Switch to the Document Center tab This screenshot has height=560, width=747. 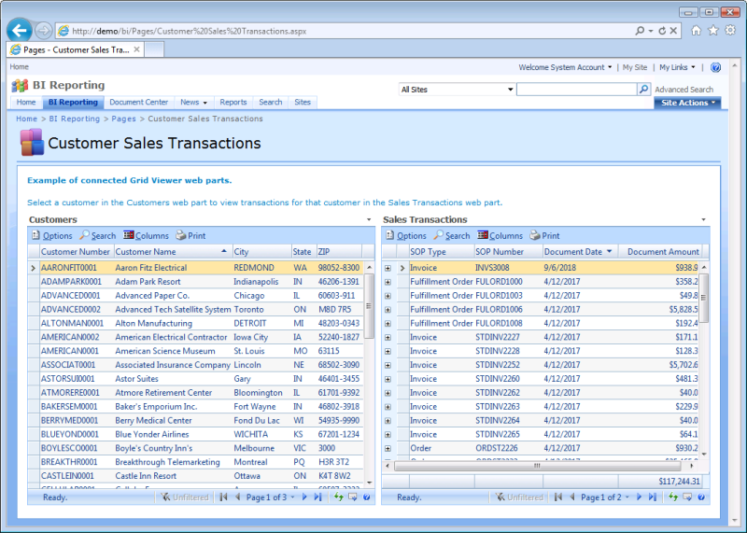tap(138, 103)
